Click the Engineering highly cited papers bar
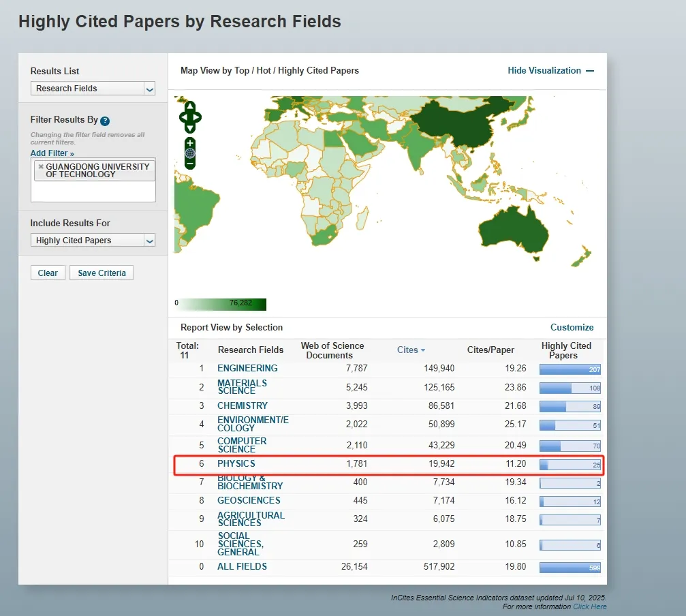Viewport: 686px width, 616px height. click(x=570, y=369)
